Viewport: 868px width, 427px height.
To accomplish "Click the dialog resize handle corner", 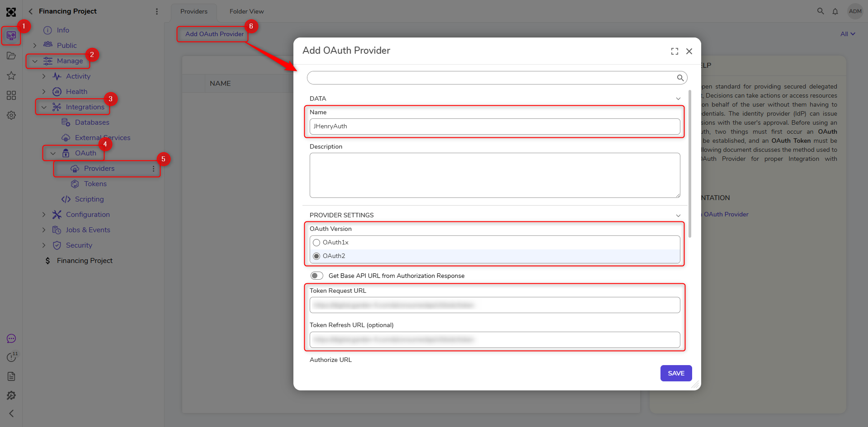I will (x=696, y=385).
